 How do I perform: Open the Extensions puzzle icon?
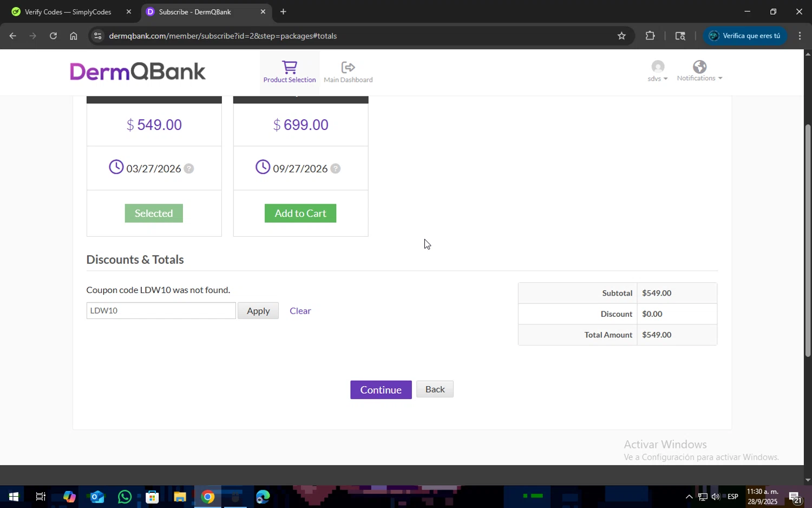coord(650,36)
